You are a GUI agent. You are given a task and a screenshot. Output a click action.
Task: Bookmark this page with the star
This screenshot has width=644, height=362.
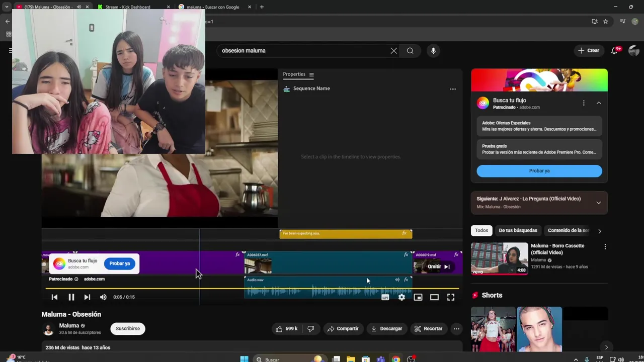tap(606, 22)
